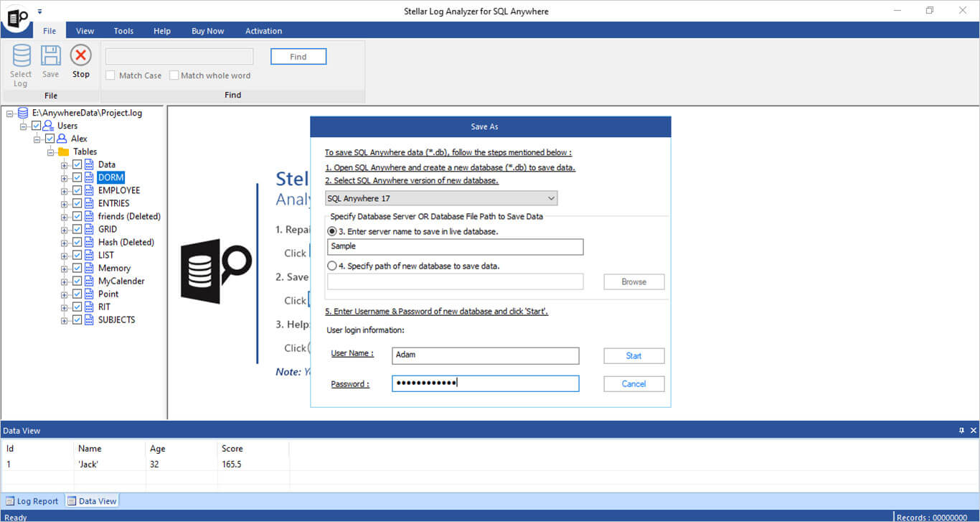Click the Save toolbar icon
The width and height of the screenshot is (980, 522).
point(50,55)
